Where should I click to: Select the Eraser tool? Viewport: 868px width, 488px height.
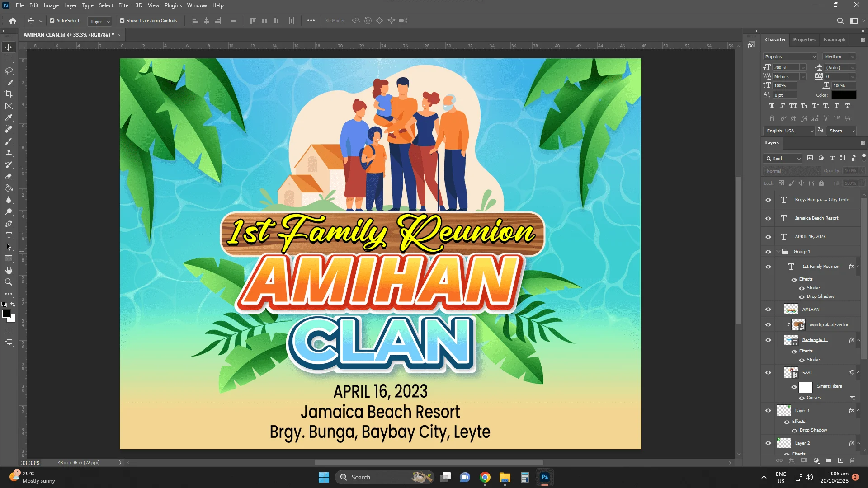pos(9,176)
